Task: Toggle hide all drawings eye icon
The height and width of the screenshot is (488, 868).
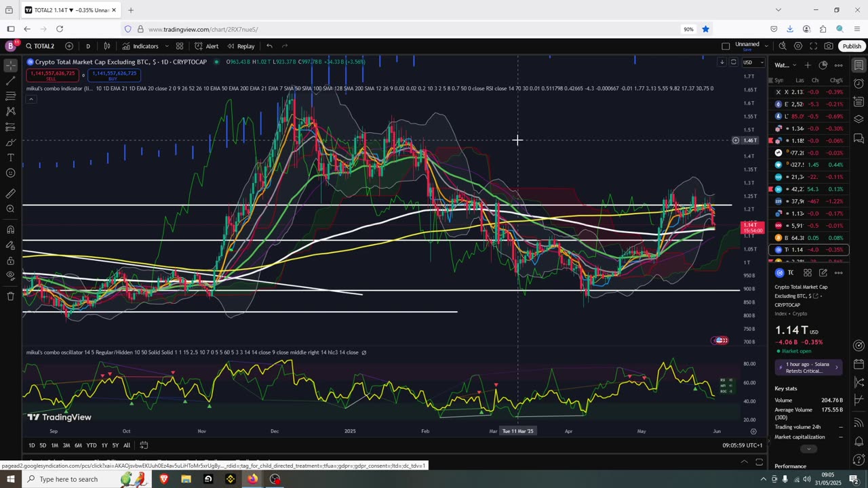Action: (x=10, y=276)
